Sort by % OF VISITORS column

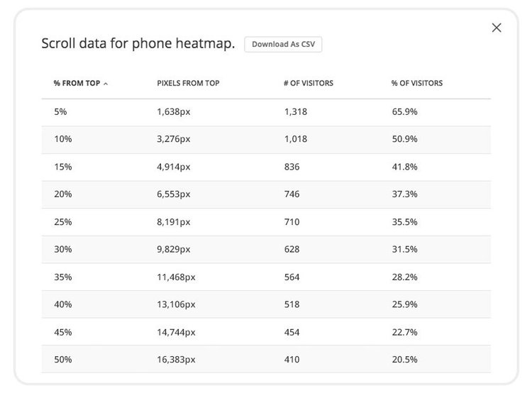point(417,83)
